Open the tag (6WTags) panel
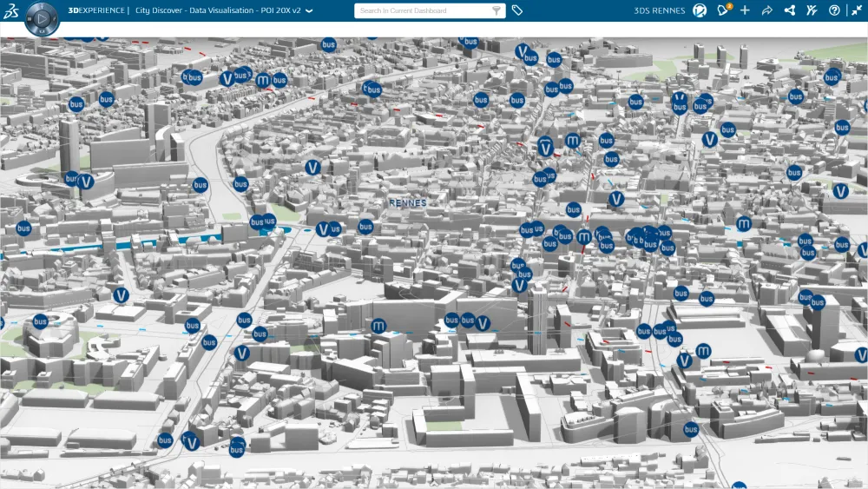This screenshot has height=489, width=868. (x=517, y=10)
